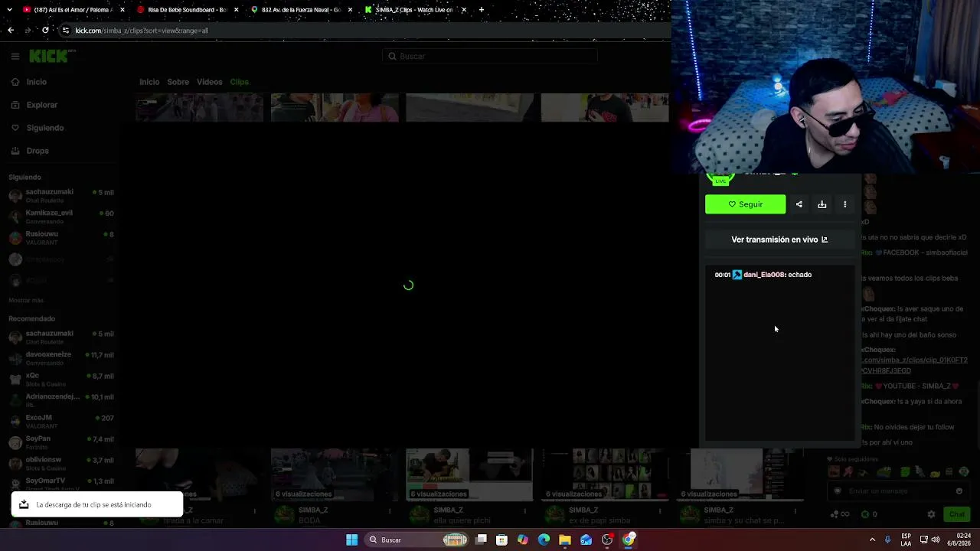The image size is (980, 551).
Task: Click the green Chat send button
Action: (957, 514)
